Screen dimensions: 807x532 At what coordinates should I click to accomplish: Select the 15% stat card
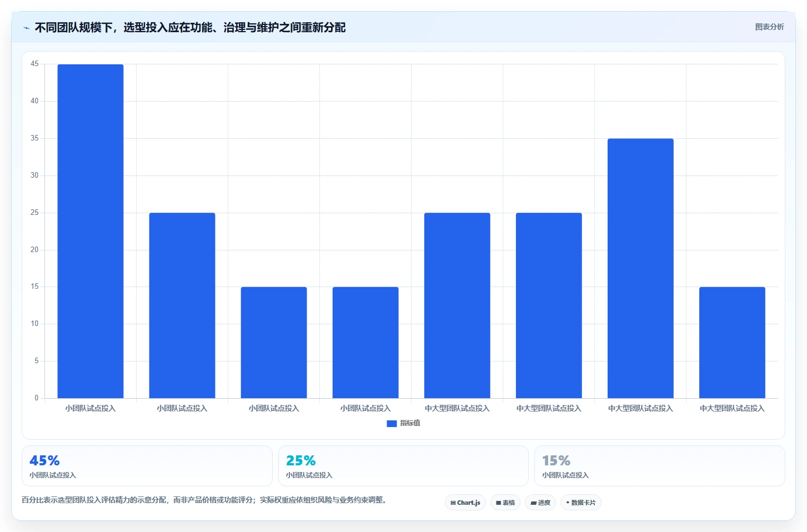tap(660, 466)
